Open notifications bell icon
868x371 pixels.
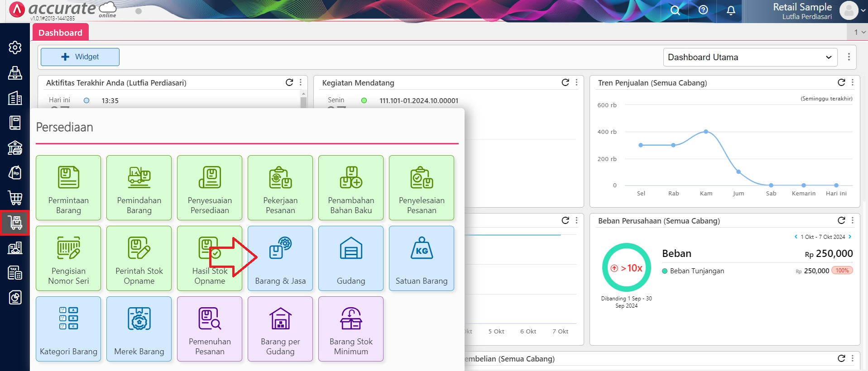(731, 10)
